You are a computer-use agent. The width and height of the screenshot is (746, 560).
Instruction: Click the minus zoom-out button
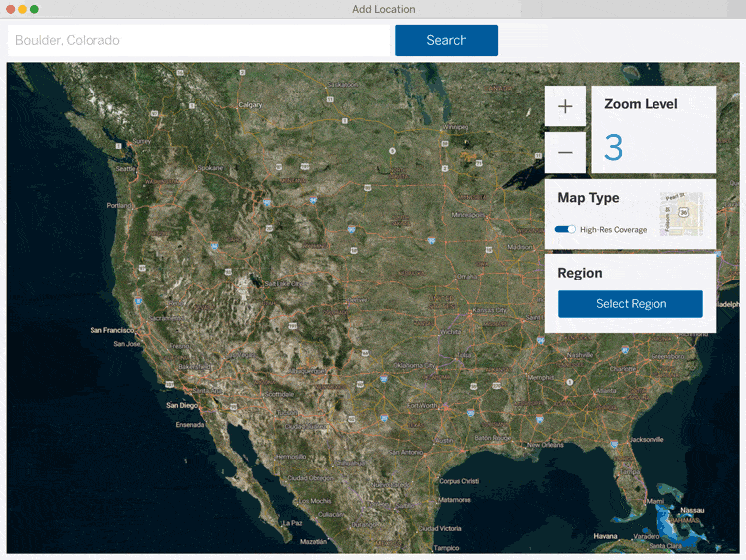565,152
